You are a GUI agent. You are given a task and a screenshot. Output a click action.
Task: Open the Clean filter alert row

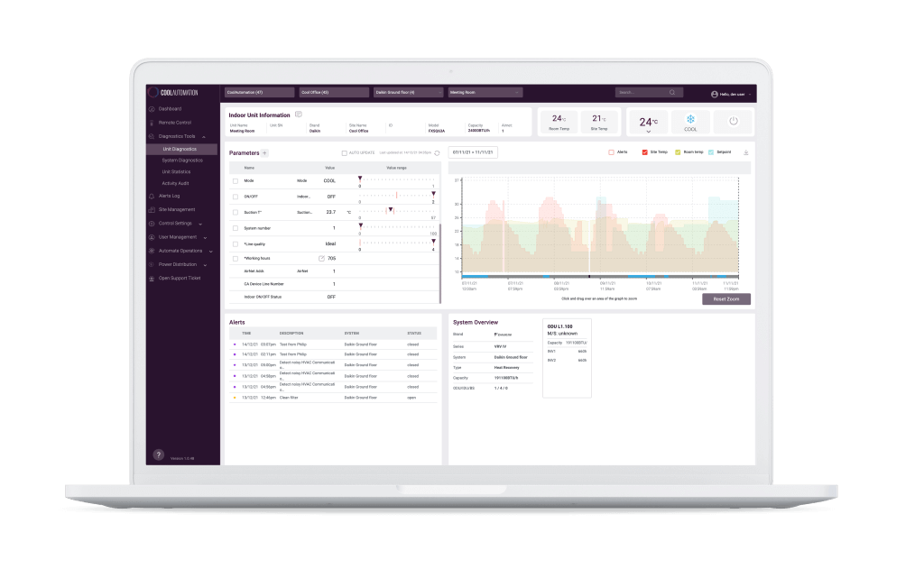[333, 398]
